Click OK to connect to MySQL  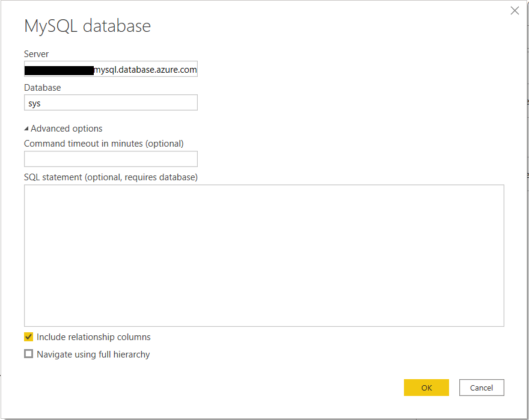(426, 387)
